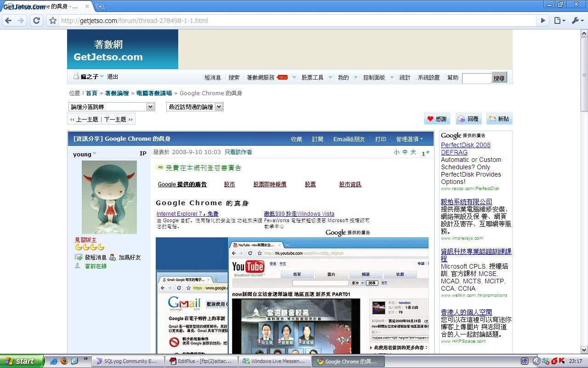Click the 新貼 new post button
The width and height of the screenshot is (588, 368).
tap(499, 119)
